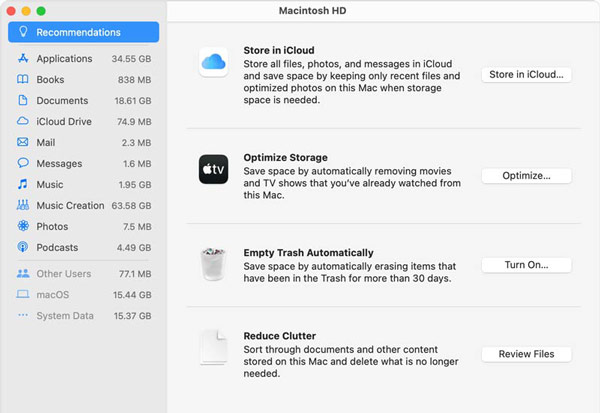Click the Music note icon

click(23, 184)
